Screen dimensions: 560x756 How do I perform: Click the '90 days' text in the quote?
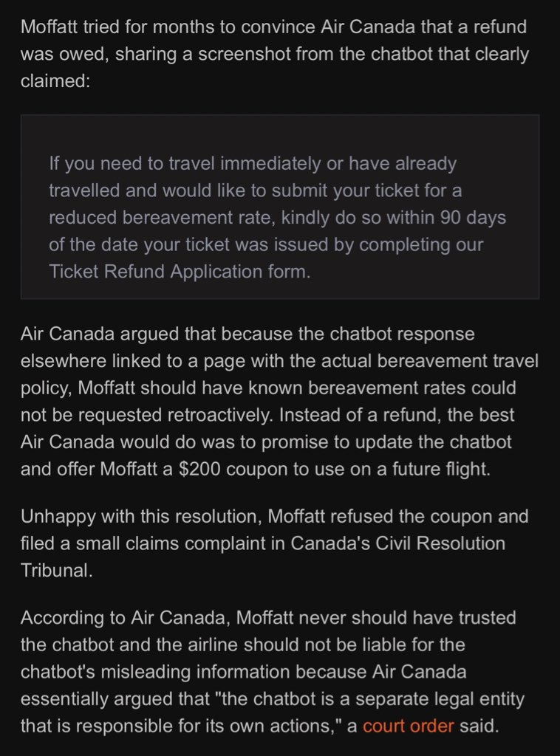click(473, 218)
